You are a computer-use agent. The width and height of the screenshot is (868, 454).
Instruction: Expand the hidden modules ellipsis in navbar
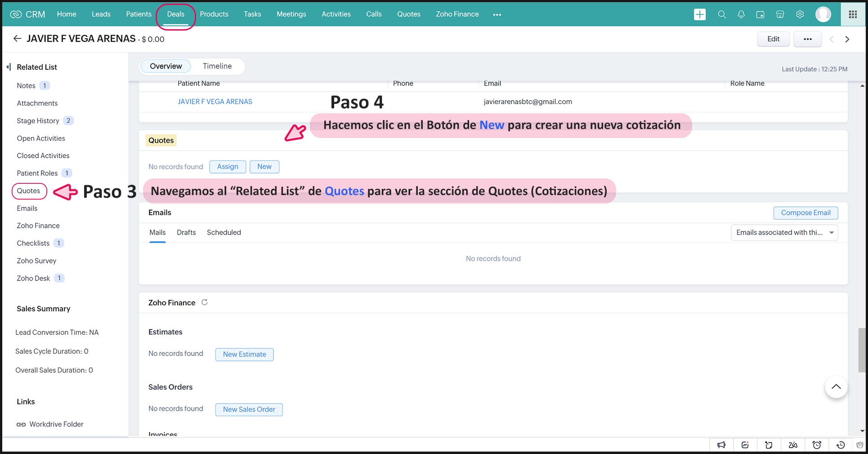497,14
